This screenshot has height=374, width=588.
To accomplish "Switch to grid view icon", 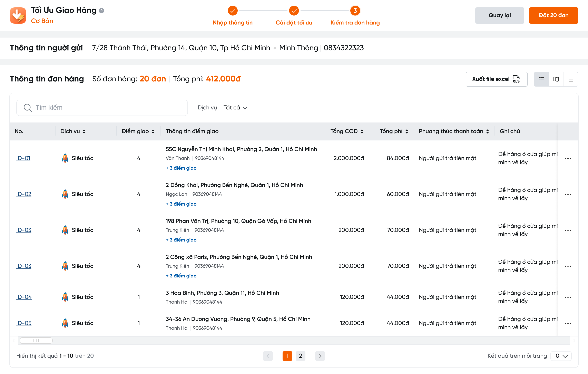I will click(571, 79).
